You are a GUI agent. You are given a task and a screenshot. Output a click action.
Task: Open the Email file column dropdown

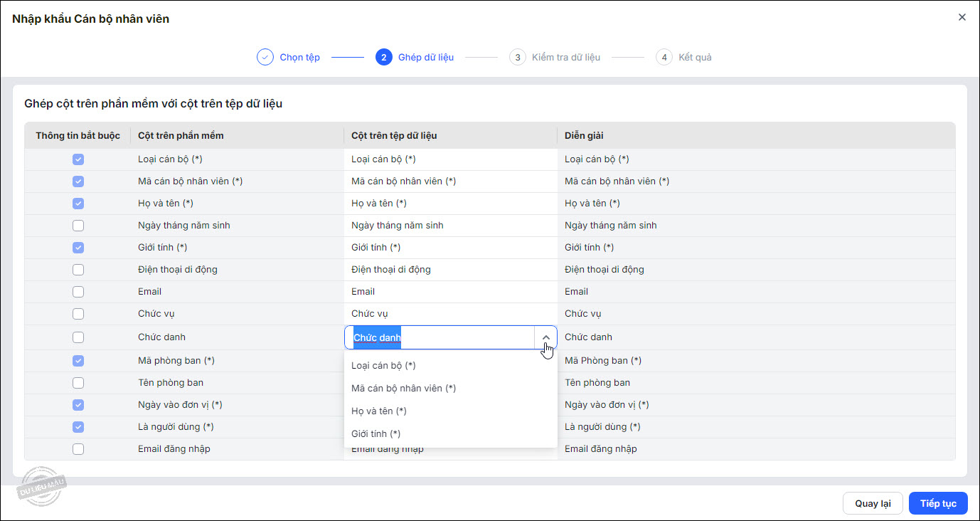pos(449,292)
